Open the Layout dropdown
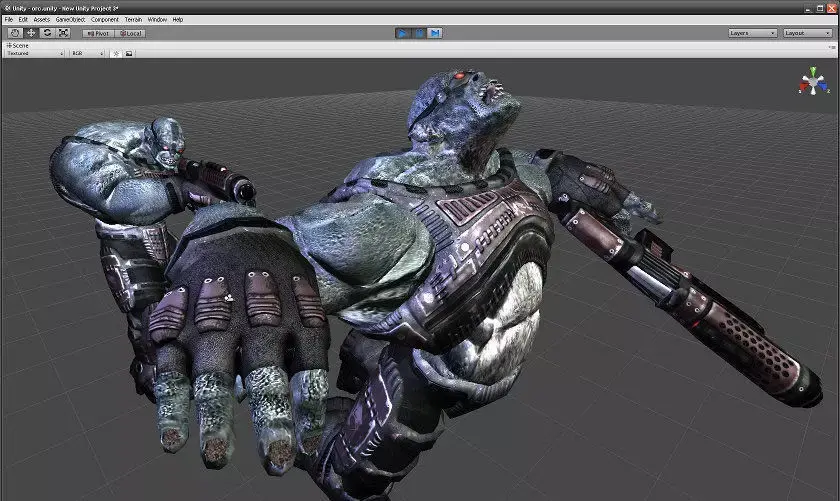The image size is (840, 501). tap(807, 33)
